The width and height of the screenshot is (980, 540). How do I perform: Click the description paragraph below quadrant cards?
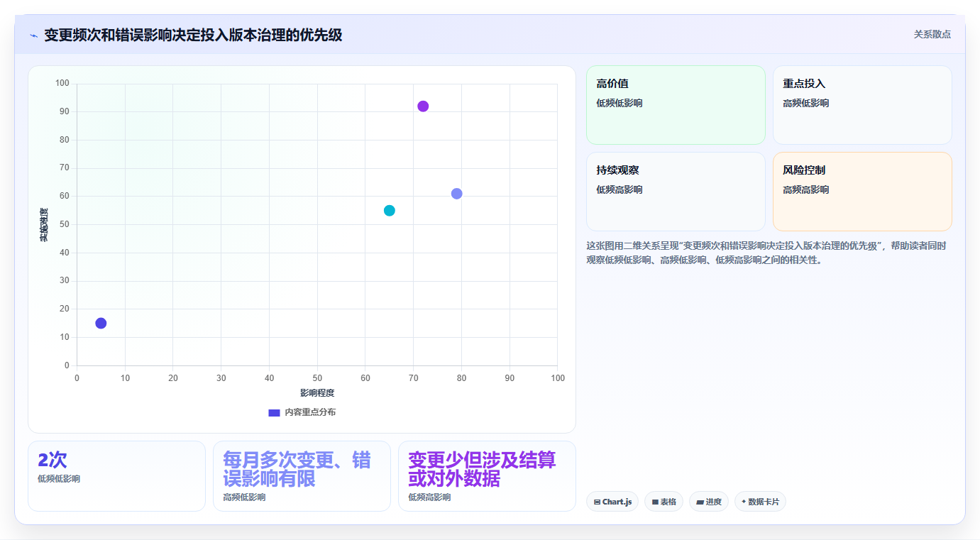click(x=766, y=253)
